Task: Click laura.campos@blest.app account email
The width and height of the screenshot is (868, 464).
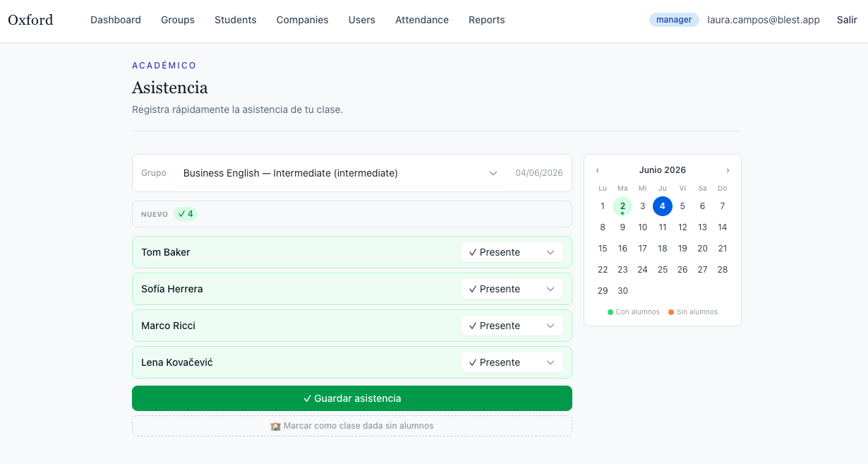Action: click(764, 20)
